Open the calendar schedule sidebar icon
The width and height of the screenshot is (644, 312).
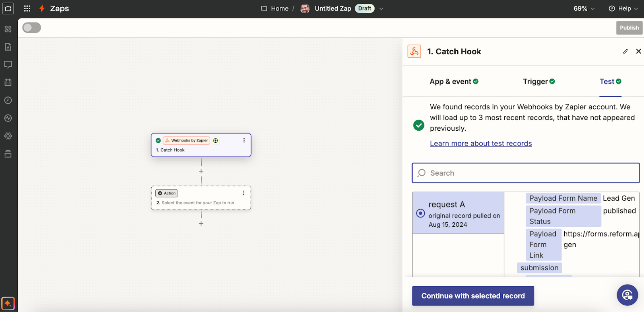[x=8, y=82]
